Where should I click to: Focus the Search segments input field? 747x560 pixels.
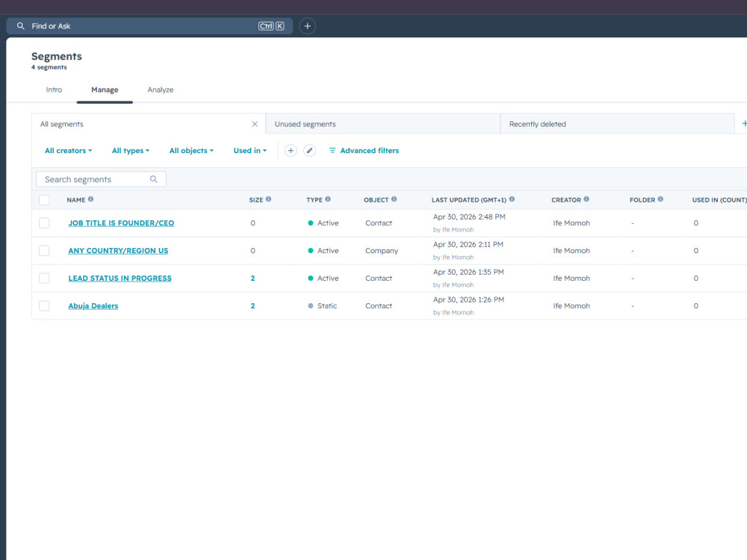[x=101, y=179]
